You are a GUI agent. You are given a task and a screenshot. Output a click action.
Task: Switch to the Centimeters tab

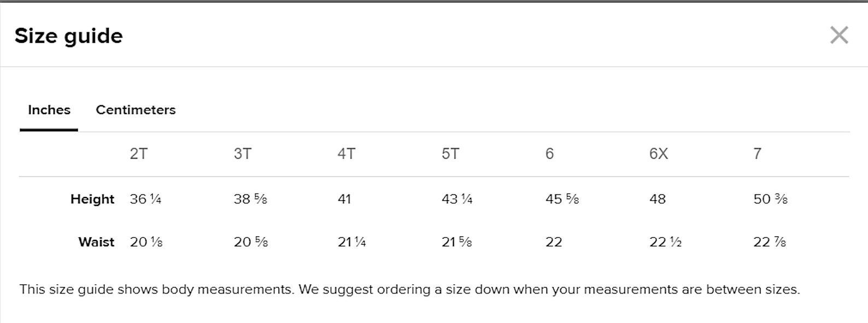136,110
